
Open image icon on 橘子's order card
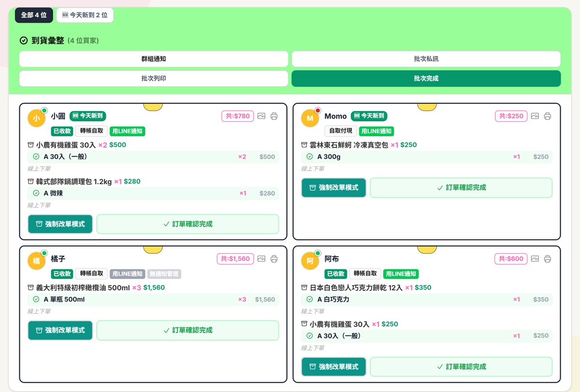pos(261,259)
